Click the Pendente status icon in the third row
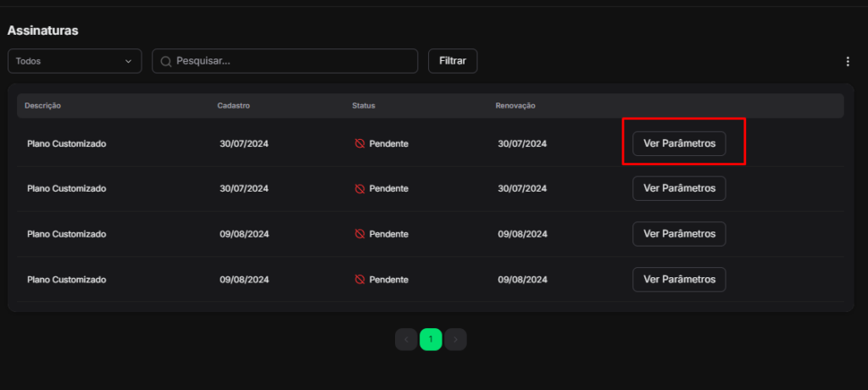Viewport: 868px width, 390px height. (x=359, y=233)
